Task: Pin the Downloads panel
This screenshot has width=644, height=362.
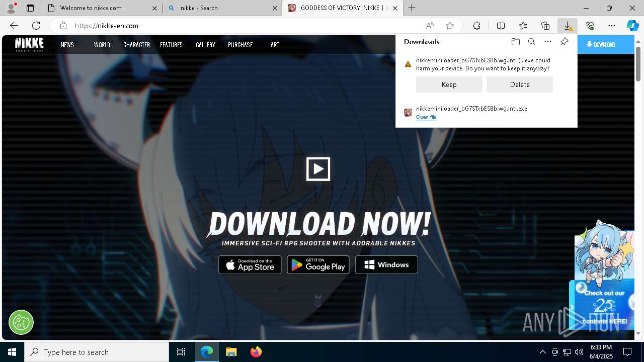Action: tap(564, 42)
